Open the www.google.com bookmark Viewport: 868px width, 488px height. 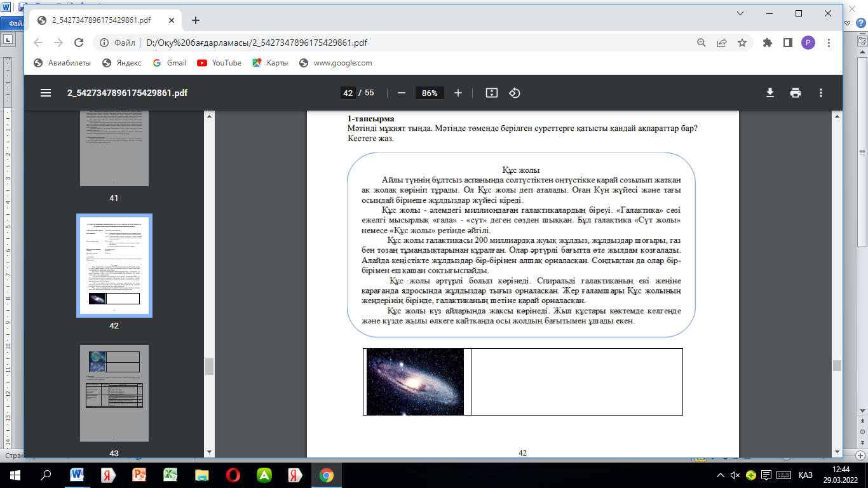coord(336,63)
